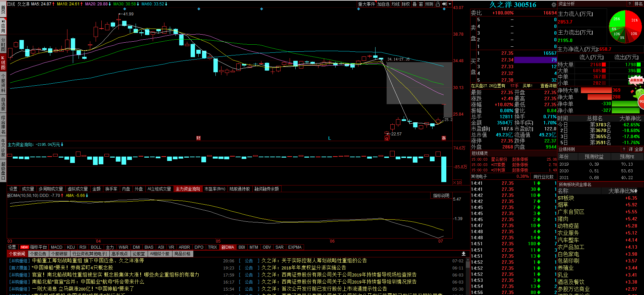
Task: Click the 资金分析 panel help question mark
Action: [x=629, y=4]
